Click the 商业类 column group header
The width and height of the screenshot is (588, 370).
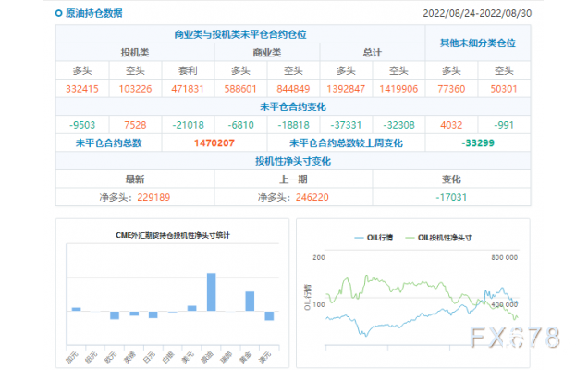(x=267, y=52)
